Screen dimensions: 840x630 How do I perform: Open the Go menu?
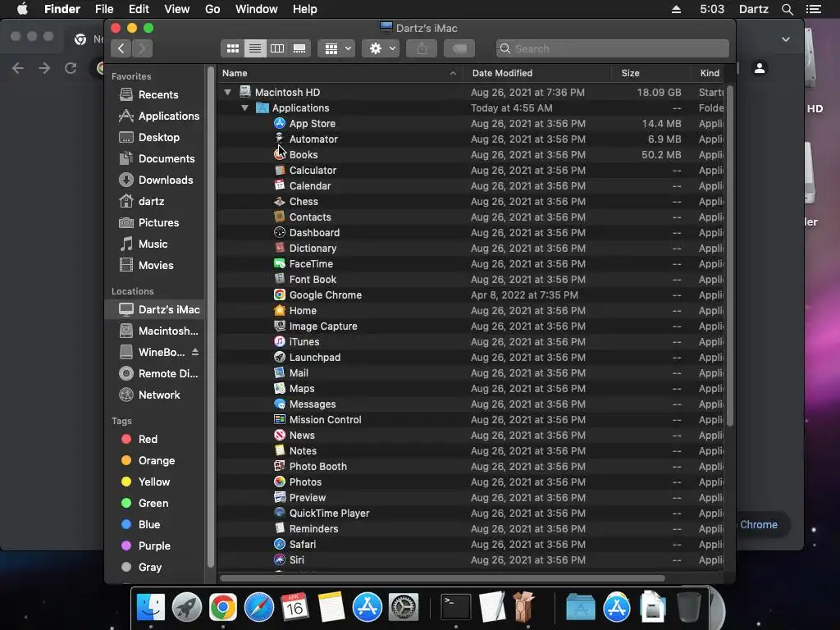click(x=212, y=9)
